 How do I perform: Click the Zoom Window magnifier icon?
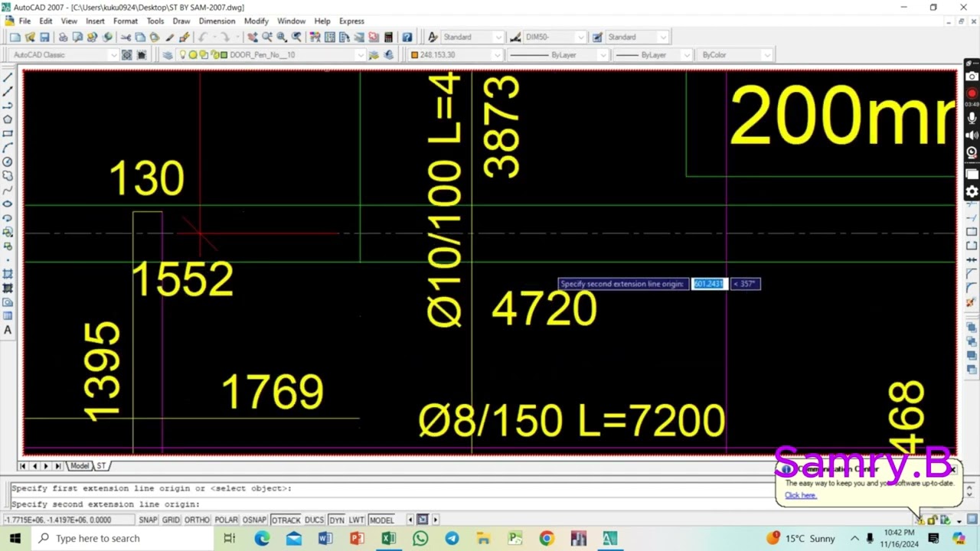(x=282, y=37)
